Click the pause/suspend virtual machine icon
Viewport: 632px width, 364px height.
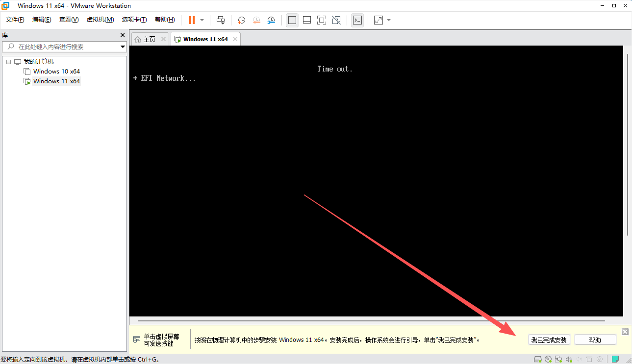click(x=191, y=20)
